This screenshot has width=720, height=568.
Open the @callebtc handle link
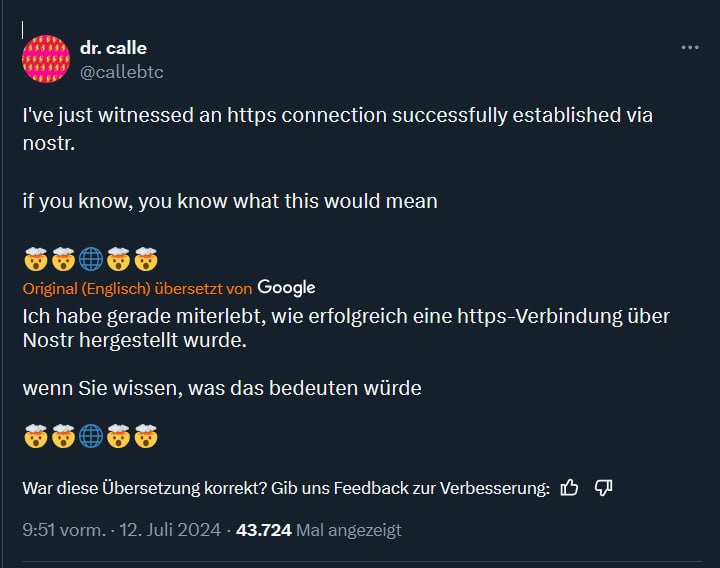coord(122,72)
